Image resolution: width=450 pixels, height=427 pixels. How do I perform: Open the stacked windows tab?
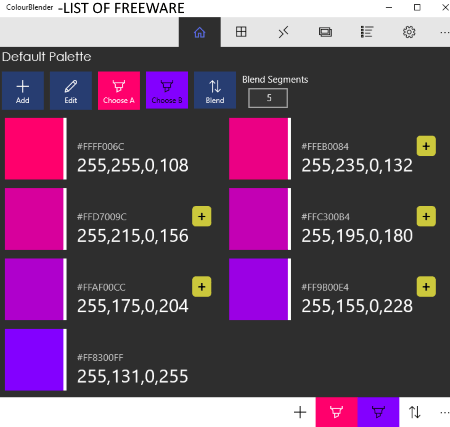[x=325, y=32]
